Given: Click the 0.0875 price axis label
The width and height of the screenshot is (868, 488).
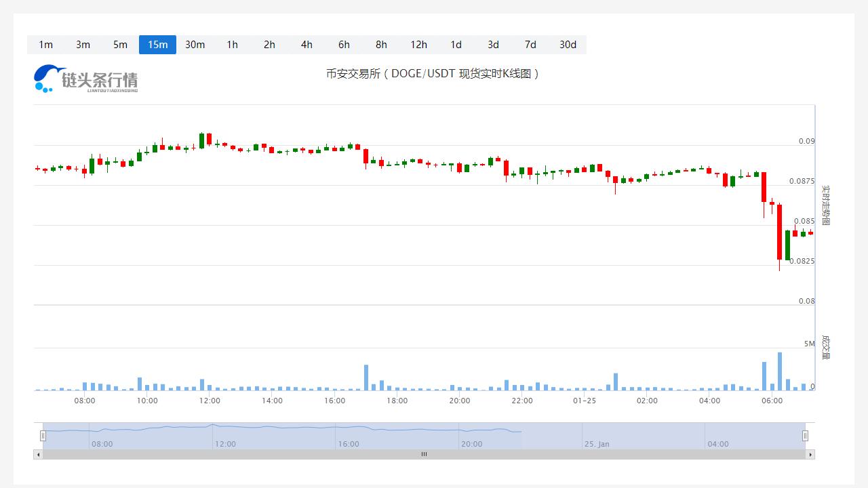Looking at the screenshot, I should pyautogui.click(x=802, y=181).
